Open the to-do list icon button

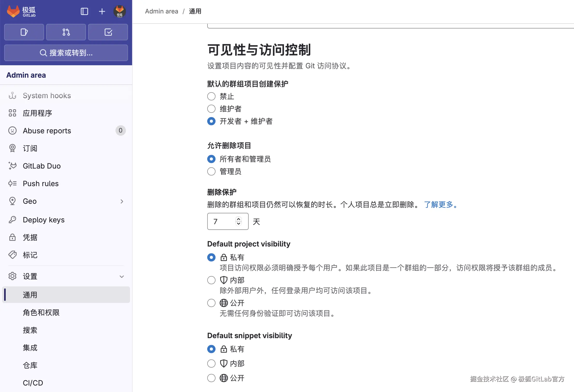(x=108, y=32)
